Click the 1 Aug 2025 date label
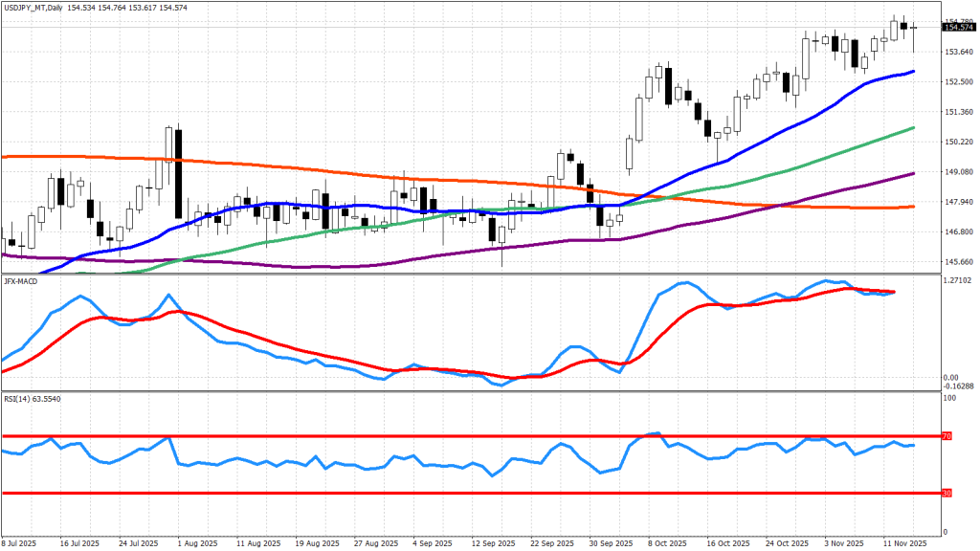This screenshot has height=551, width=980. tap(196, 542)
